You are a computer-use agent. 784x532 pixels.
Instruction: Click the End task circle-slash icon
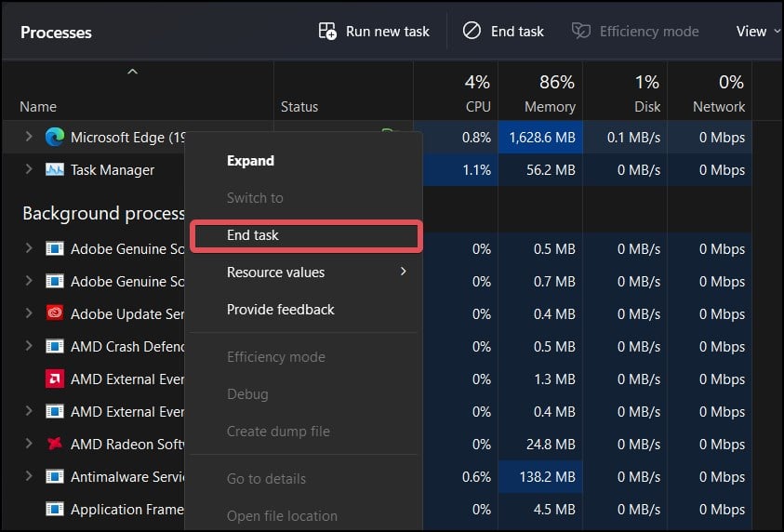tap(472, 31)
